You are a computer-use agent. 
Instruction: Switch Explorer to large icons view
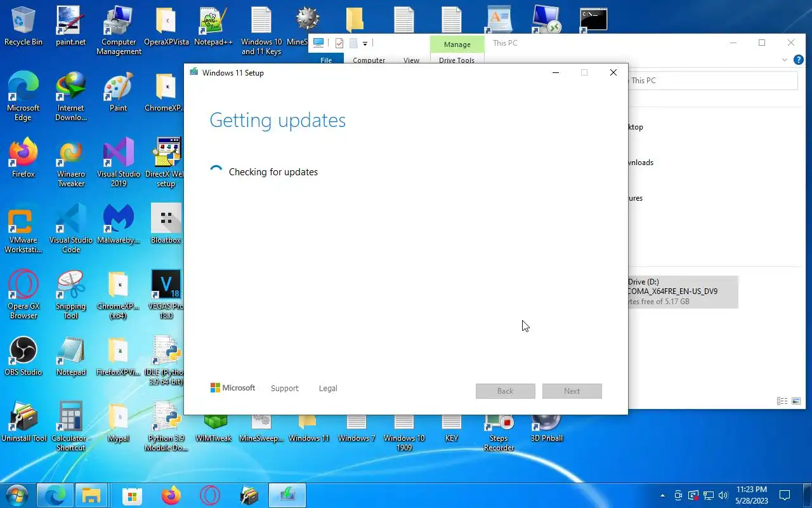coord(796,401)
